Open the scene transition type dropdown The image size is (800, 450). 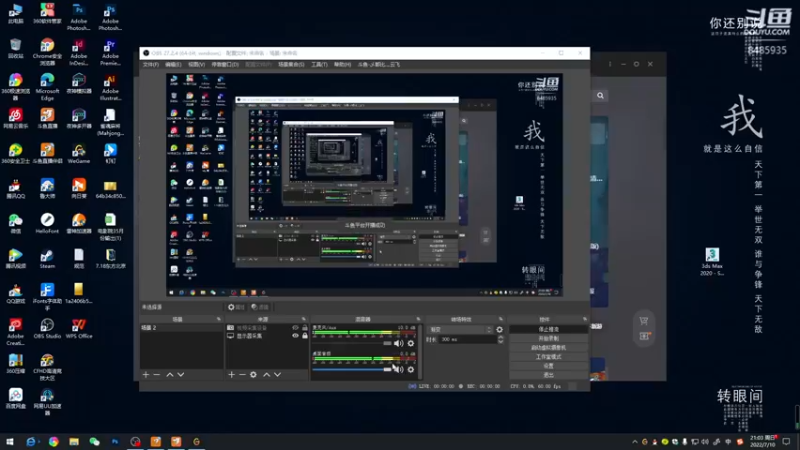point(460,330)
